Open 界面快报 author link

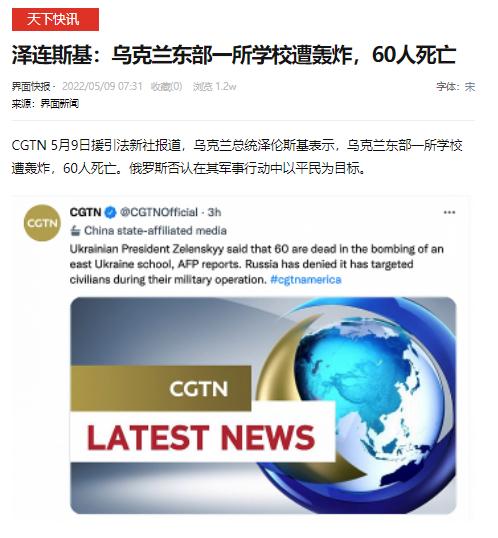point(31,86)
